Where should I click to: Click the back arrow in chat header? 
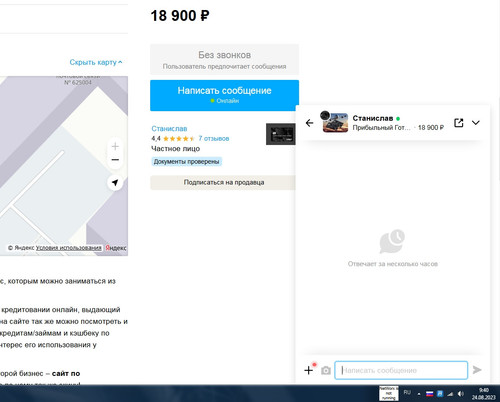[x=309, y=123]
